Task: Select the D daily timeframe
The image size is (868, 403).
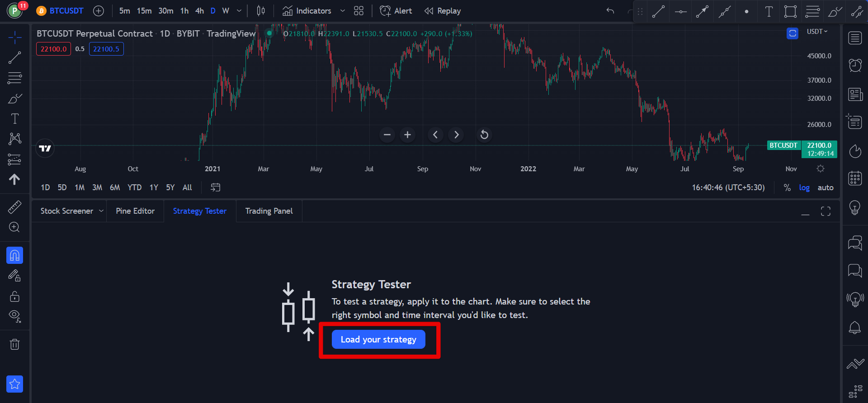Action: (213, 11)
